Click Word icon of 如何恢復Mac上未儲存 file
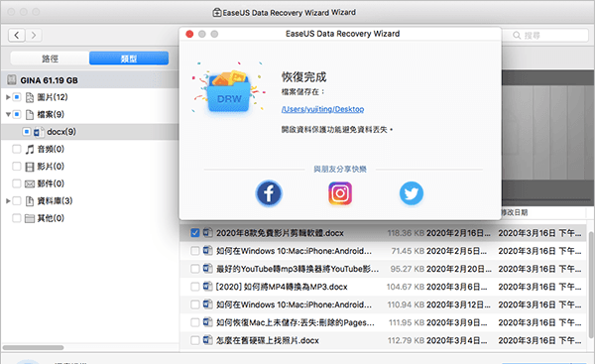 pyautogui.click(x=207, y=322)
